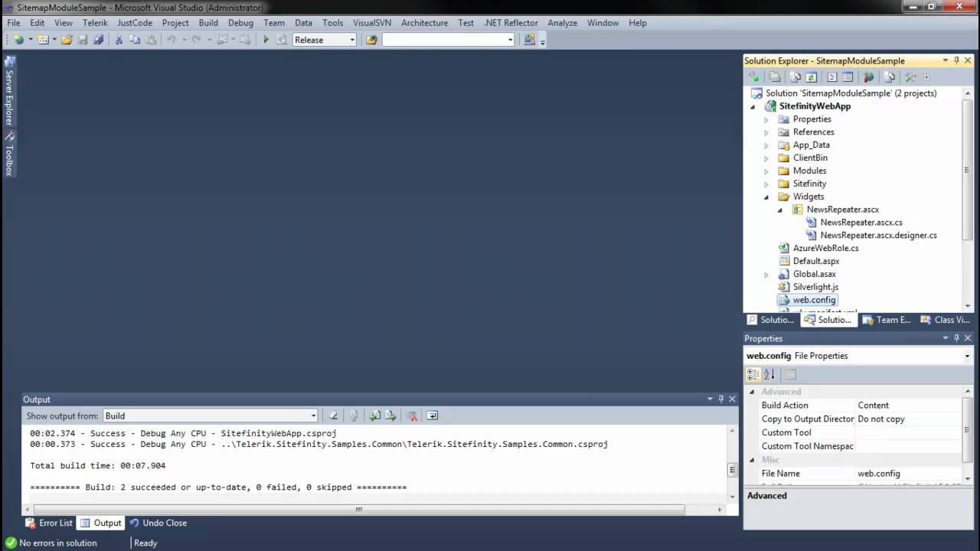Click the View Code icon in Solution Explorer
The image size is (980, 551).
pos(832,77)
